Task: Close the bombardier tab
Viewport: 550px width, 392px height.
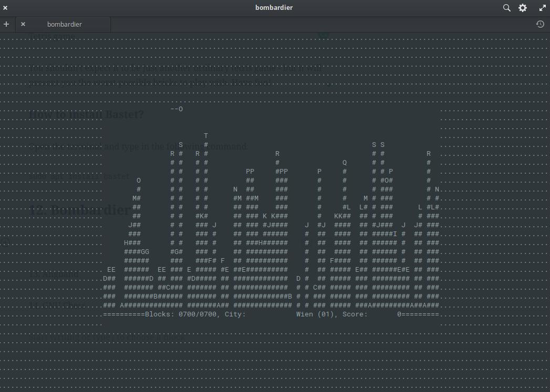Action: pyautogui.click(x=23, y=24)
